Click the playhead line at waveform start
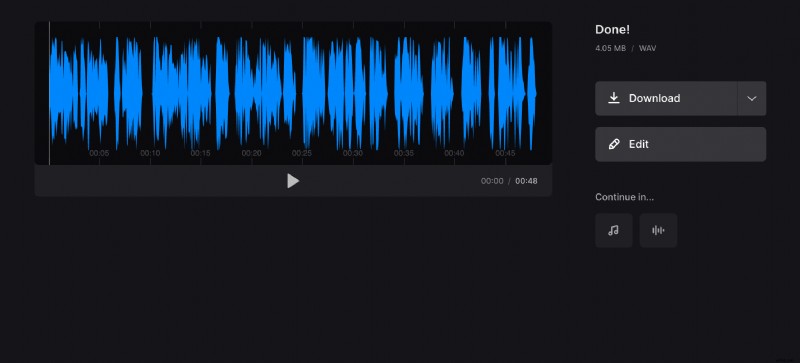Screen dimensions: 800x363 49,93
